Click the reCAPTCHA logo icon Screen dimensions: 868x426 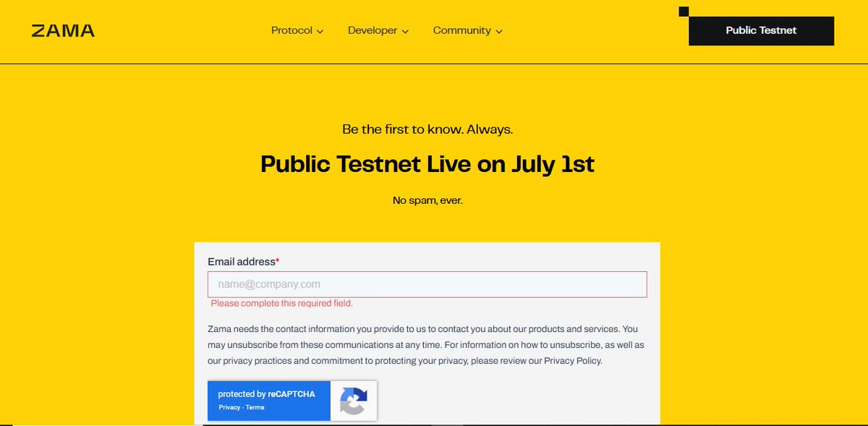point(354,401)
